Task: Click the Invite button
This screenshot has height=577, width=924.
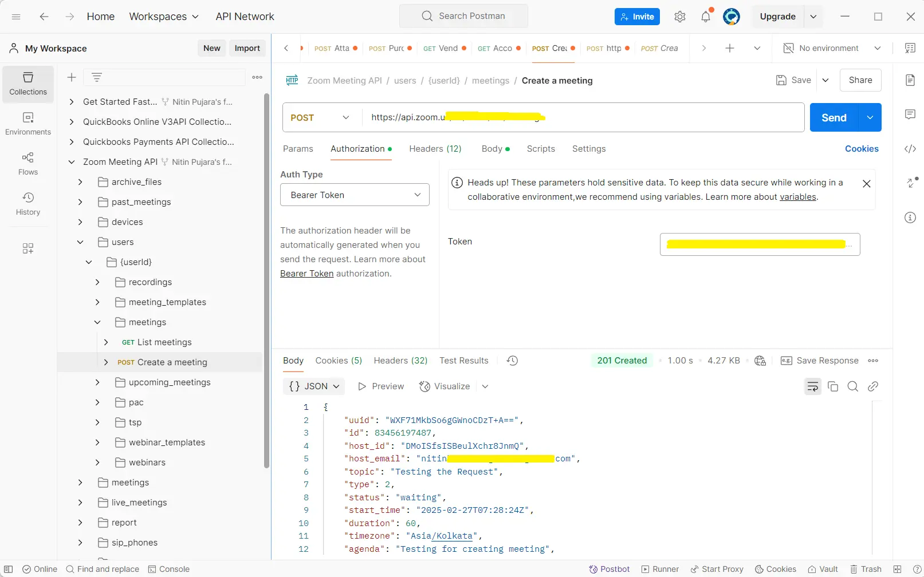Action: [637, 17]
